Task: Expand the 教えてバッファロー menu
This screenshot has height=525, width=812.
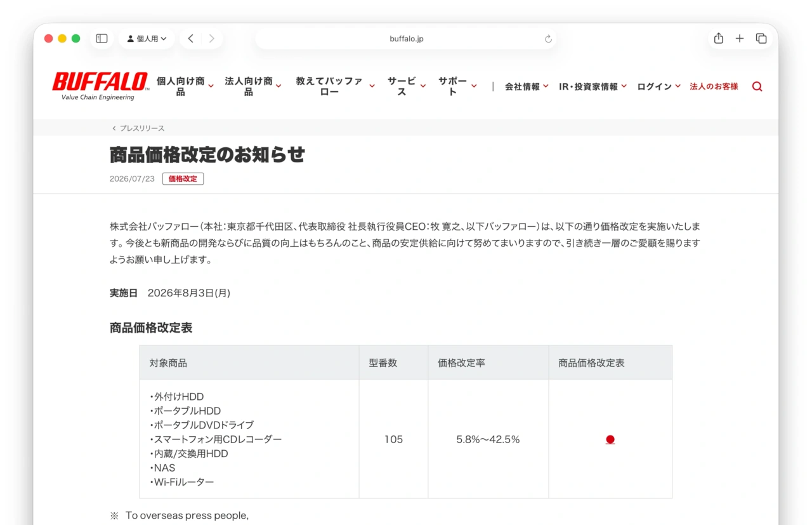Action: click(334, 86)
